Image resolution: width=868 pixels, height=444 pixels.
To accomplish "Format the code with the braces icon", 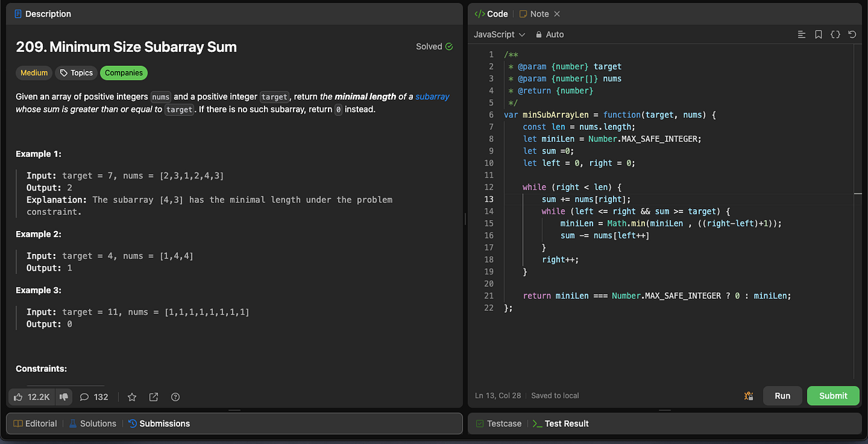I will point(835,34).
